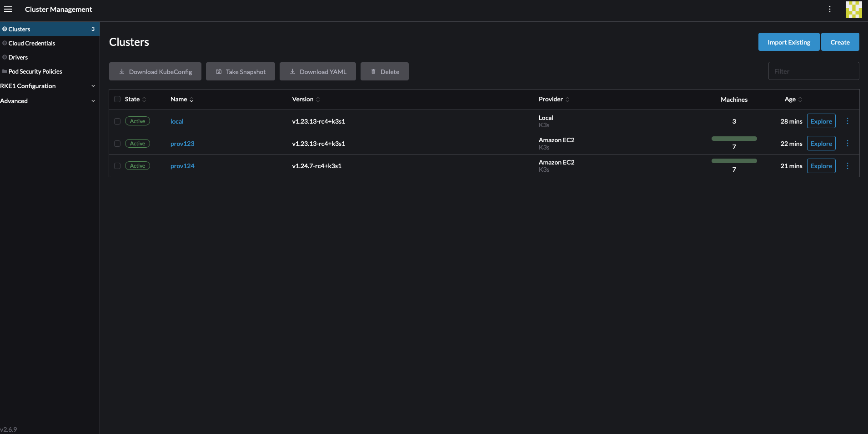
Task: Click the three-dot menu in the top bar
Action: [x=829, y=9]
